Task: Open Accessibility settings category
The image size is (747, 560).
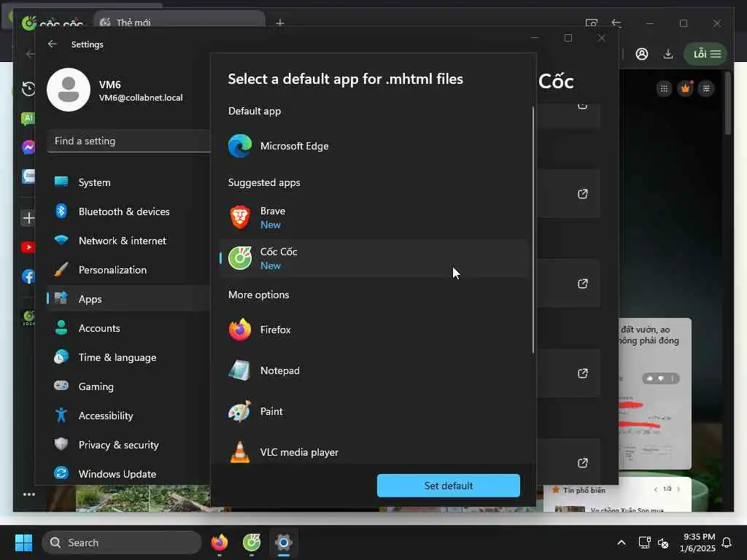Action: [128, 415]
